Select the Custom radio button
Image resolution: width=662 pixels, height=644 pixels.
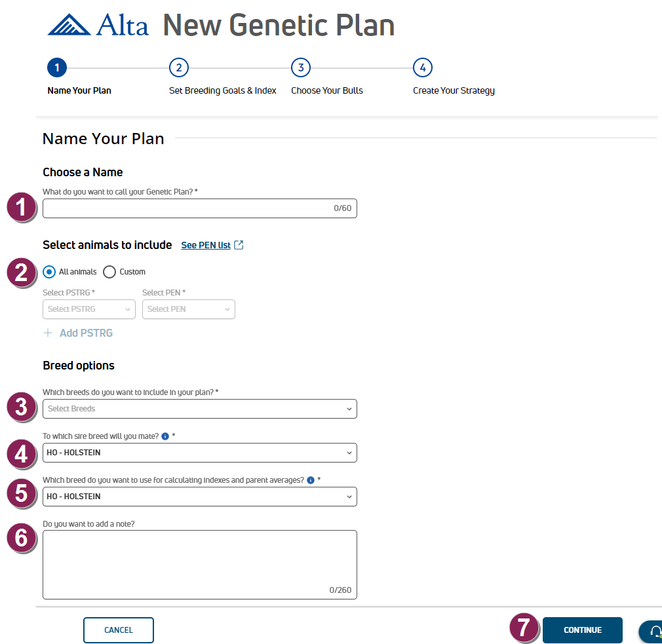[x=109, y=272]
